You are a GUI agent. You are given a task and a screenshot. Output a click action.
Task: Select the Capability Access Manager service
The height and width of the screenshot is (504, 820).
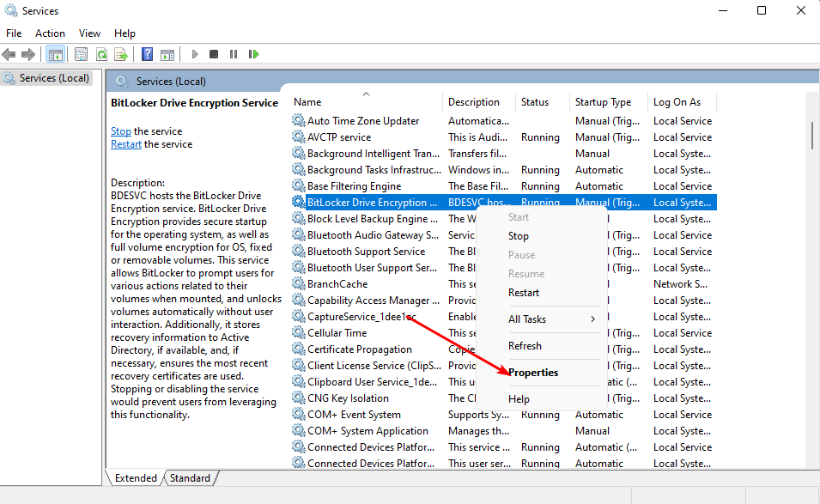click(x=374, y=301)
